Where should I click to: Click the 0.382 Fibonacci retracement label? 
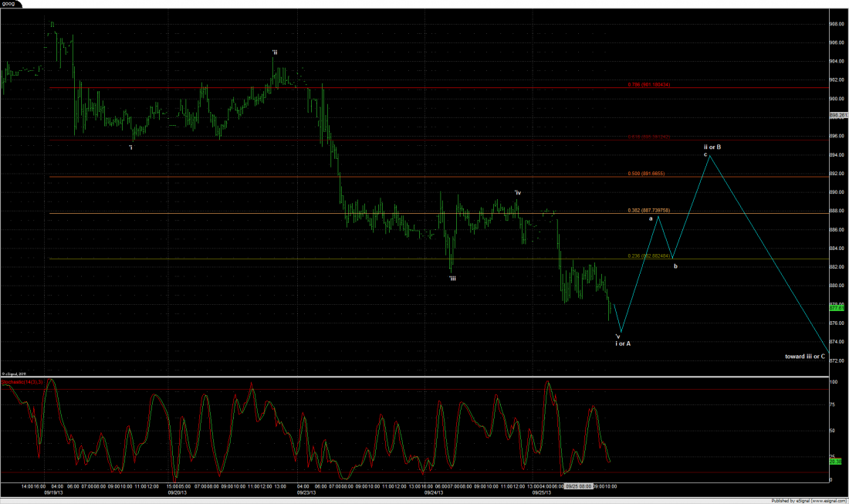coord(648,210)
